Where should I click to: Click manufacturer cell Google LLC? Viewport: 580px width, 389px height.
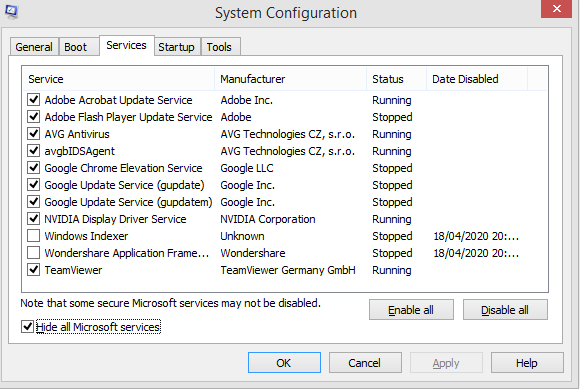(x=247, y=168)
